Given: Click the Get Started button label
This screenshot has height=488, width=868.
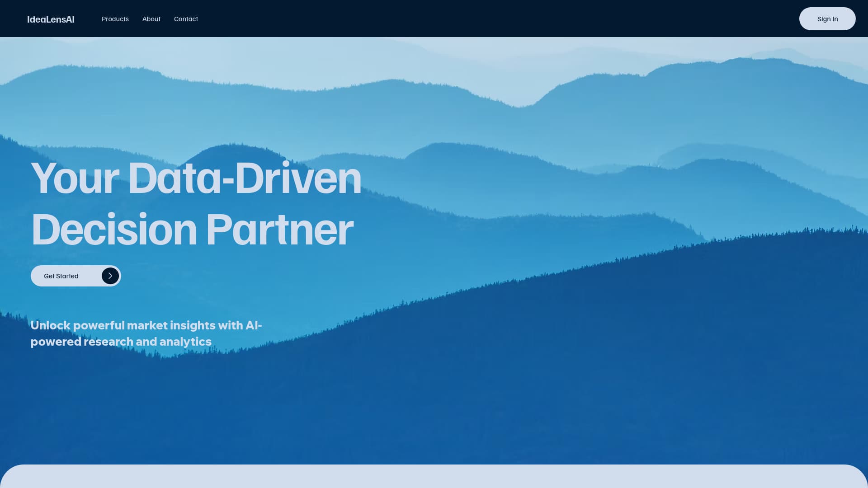Looking at the screenshot, I should pyautogui.click(x=61, y=276).
